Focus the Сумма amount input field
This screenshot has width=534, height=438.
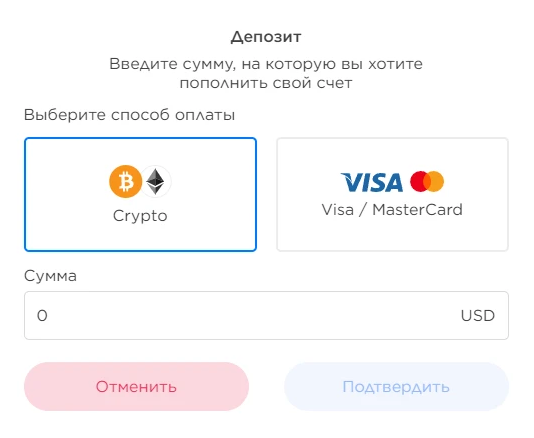coord(266,315)
